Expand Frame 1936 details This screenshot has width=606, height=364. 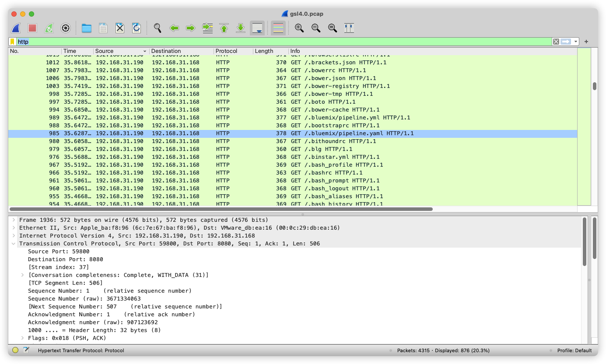coord(14,220)
